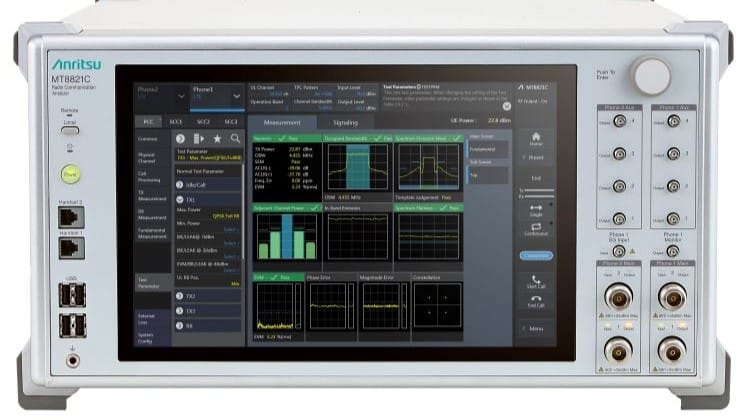Switch to the Signaling tab
Image resolution: width=750 pixels, height=420 pixels.
point(345,122)
